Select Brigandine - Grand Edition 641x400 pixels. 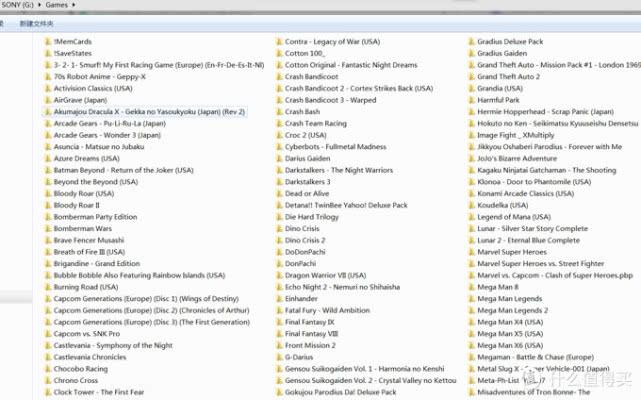coord(96,264)
